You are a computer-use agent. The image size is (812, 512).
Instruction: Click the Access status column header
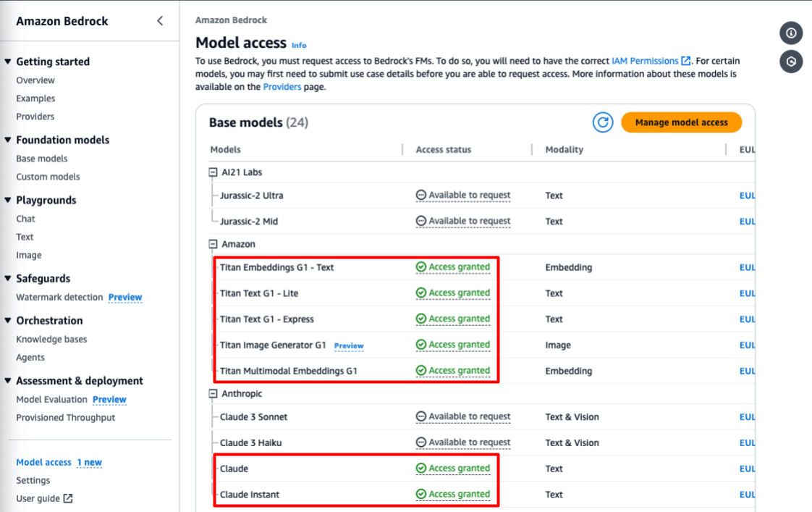tap(443, 149)
